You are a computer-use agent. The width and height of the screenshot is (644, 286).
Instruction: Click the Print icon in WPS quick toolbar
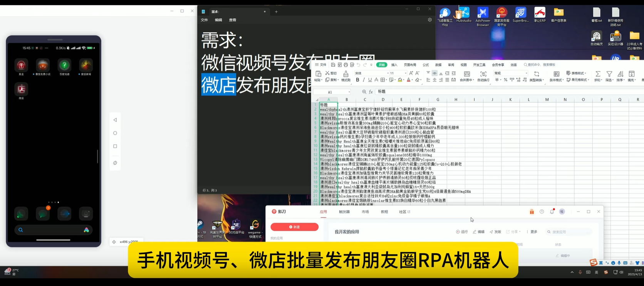pos(345,65)
